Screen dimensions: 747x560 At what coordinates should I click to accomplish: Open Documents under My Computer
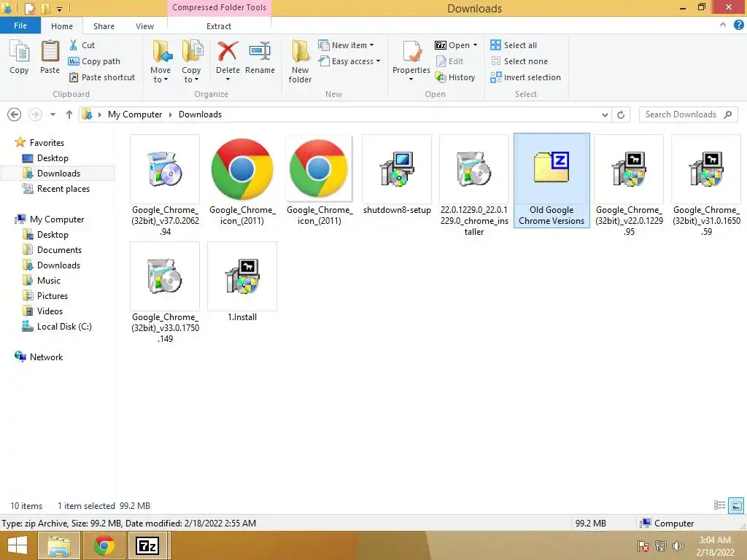click(59, 250)
